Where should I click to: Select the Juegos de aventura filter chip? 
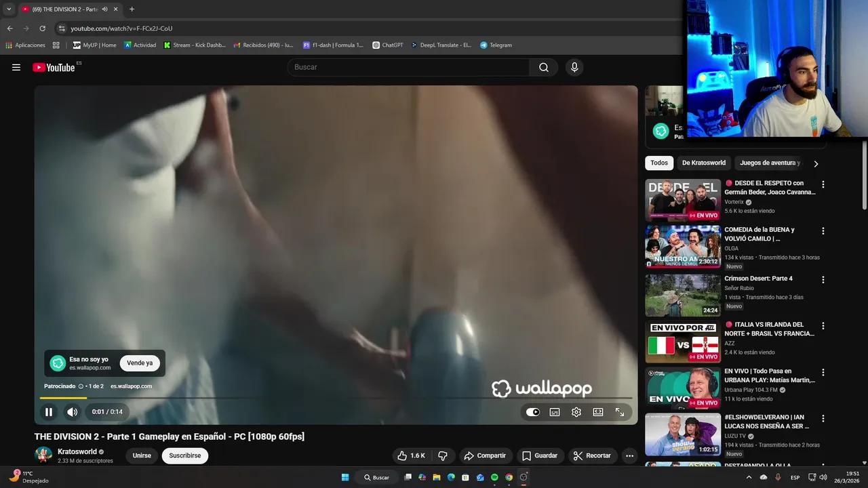(770, 163)
